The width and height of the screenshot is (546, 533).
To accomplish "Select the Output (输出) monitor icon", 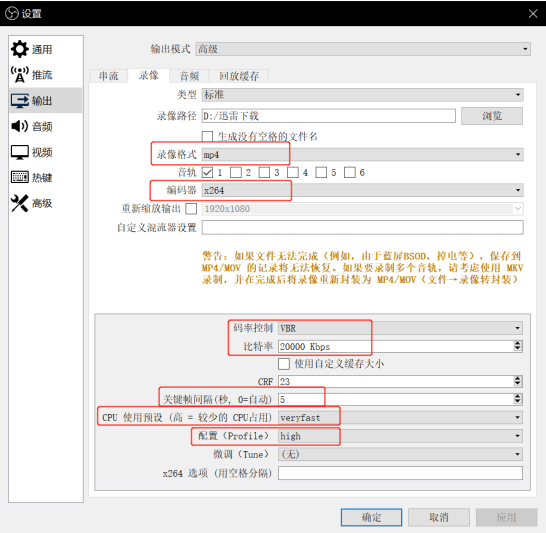I will point(20,100).
